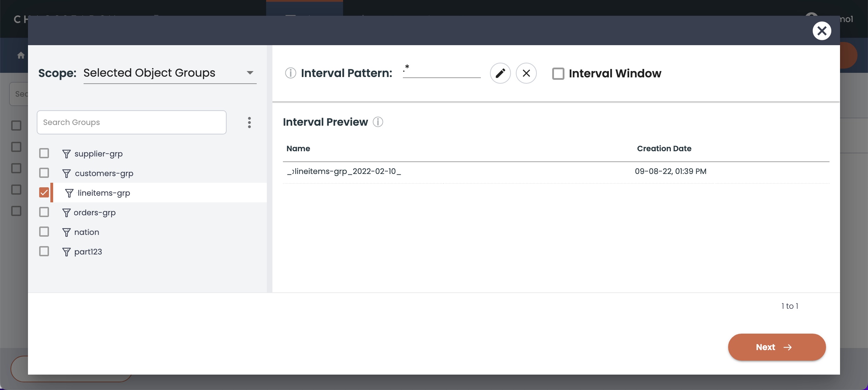The height and width of the screenshot is (390, 868).
Task: Close the dialog with white X button
Action: [x=821, y=31]
